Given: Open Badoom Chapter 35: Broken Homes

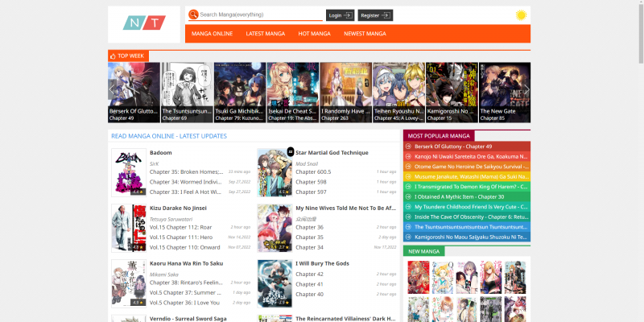Looking at the screenshot, I should coord(187,172).
